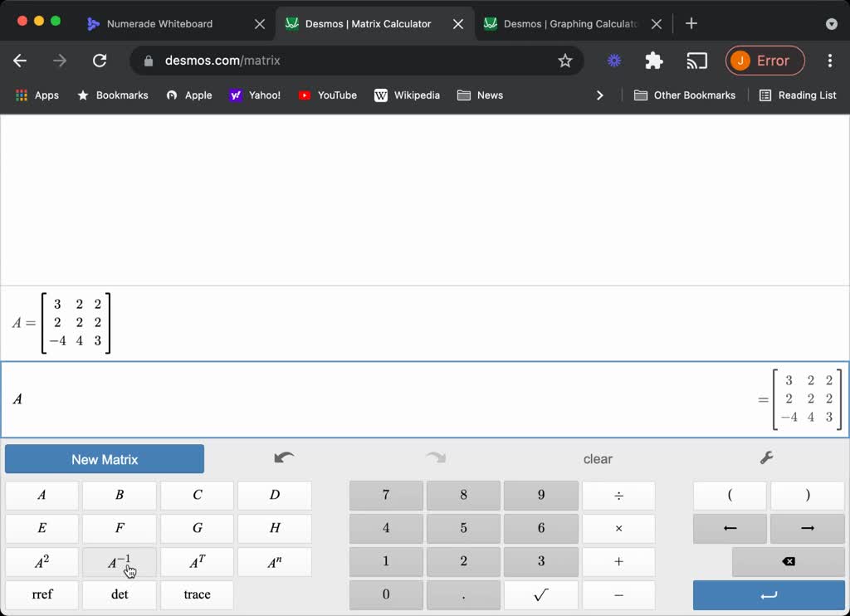Viewport: 850px width, 616px height.
Task: Open the Cast icon in Chrome toolbar
Action: coord(696,60)
